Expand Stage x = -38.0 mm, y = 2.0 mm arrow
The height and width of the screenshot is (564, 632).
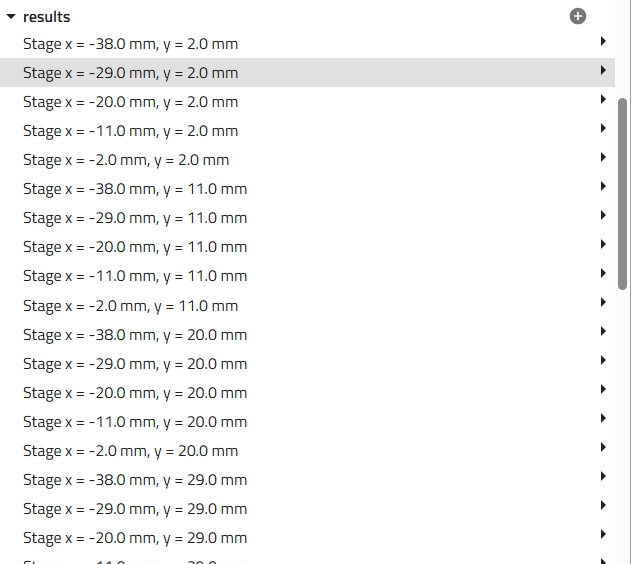[x=603, y=42]
